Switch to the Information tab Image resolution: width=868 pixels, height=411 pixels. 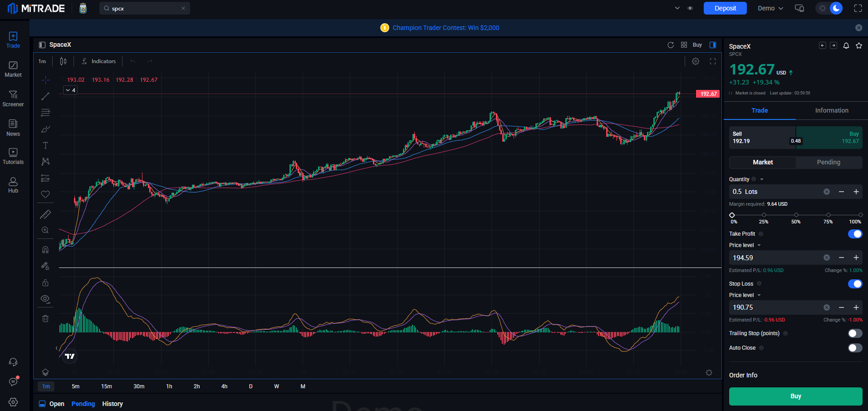[832, 110]
